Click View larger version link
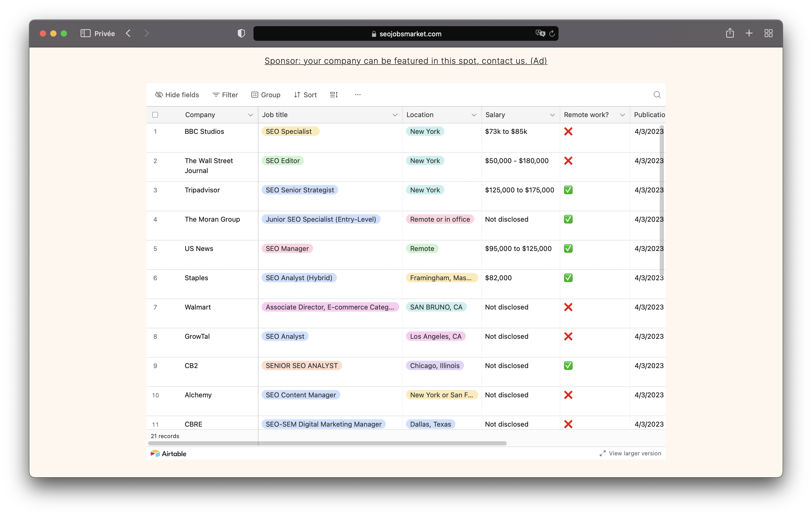The height and width of the screenshot is (516, 812). [630, 453]
